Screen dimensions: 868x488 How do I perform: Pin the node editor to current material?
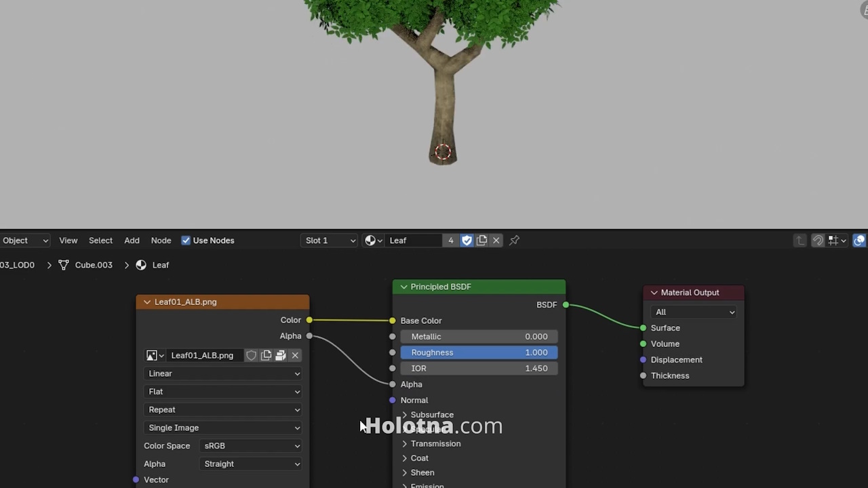[515, 240]
